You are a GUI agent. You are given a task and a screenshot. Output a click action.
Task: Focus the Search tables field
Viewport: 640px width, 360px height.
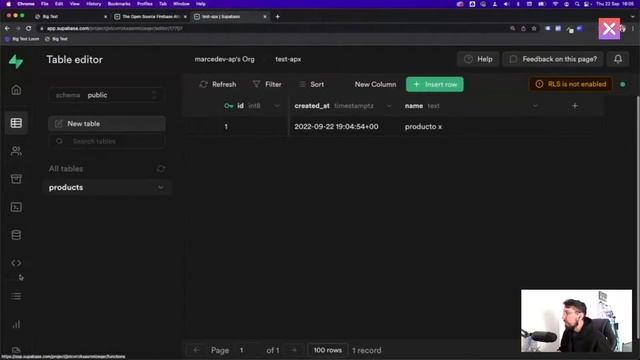pyautogui.click(x=107, y=141)
